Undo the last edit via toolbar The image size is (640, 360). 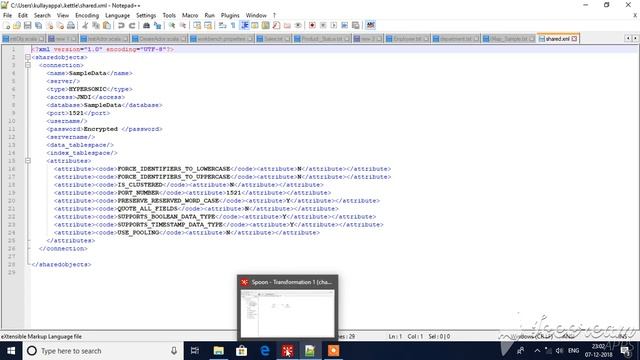coord(121,25)
